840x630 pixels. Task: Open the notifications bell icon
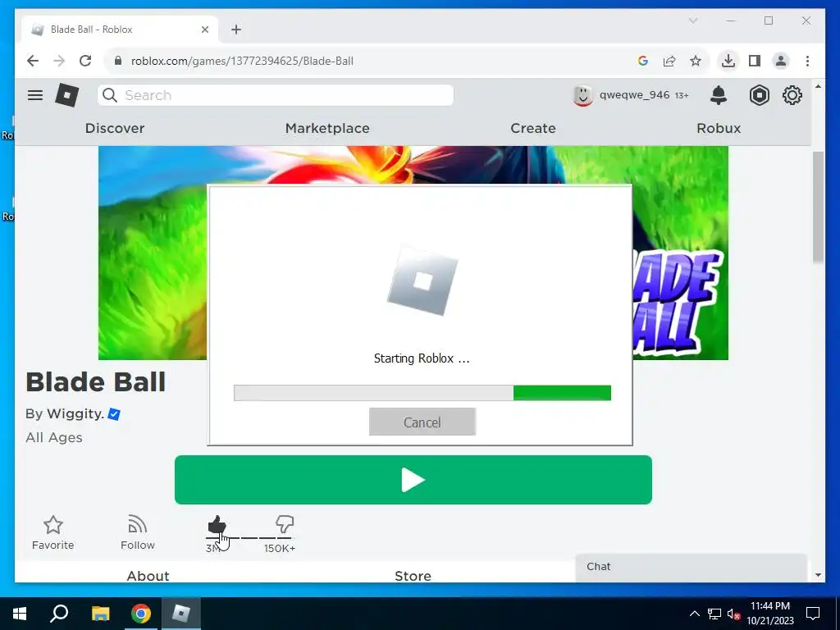pyautogui.click(x=719, y=95)
